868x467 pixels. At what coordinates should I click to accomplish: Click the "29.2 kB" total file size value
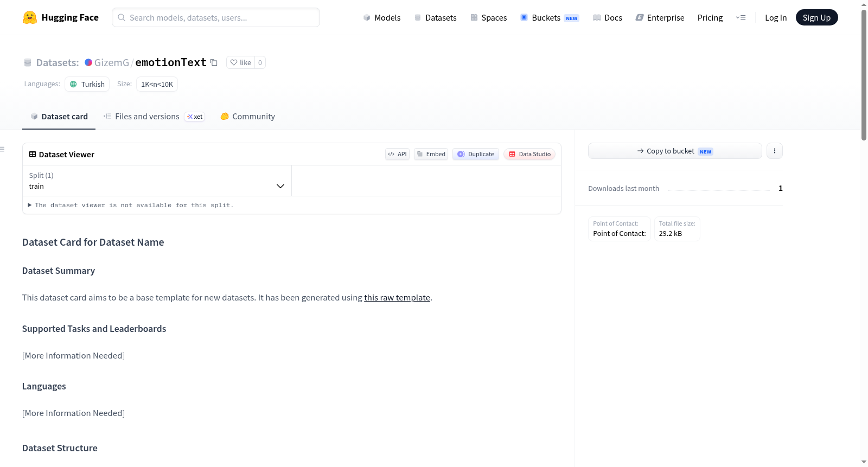click(x=671, y=234)
